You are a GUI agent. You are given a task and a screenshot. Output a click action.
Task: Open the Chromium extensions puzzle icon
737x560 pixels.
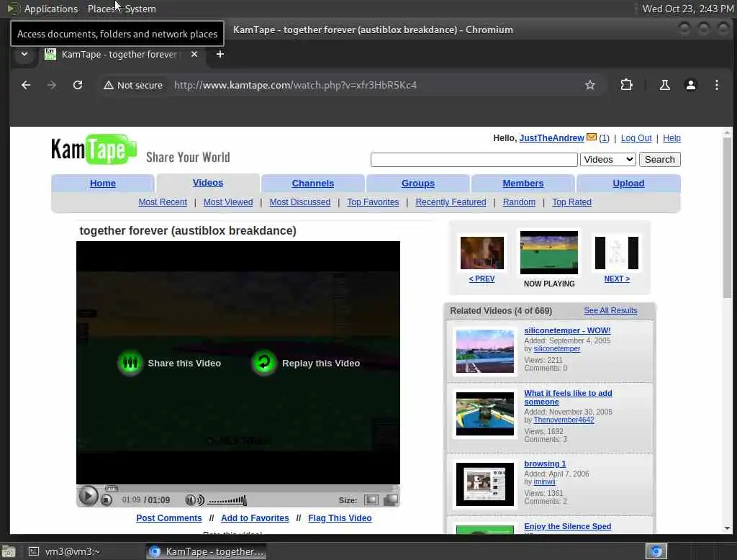(627, 85)
